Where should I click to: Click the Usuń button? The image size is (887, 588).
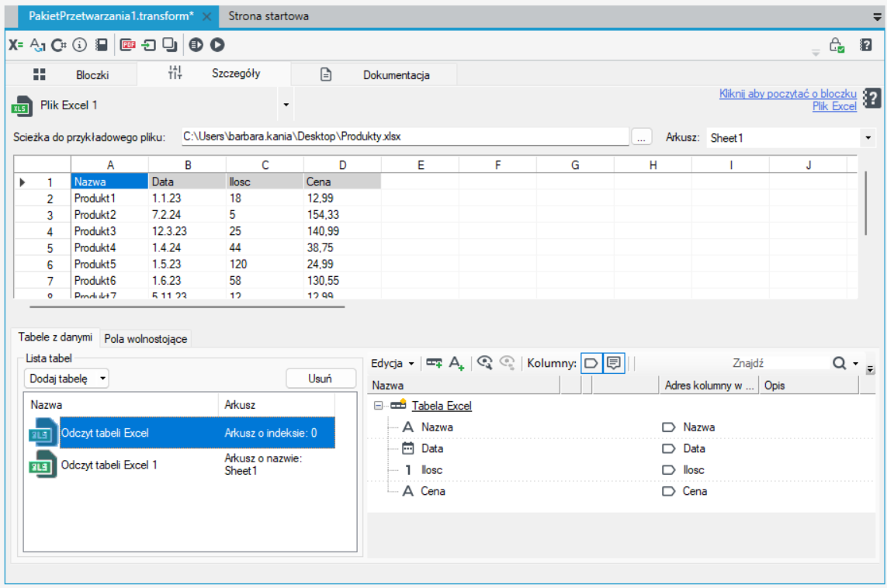pos(320,379)
